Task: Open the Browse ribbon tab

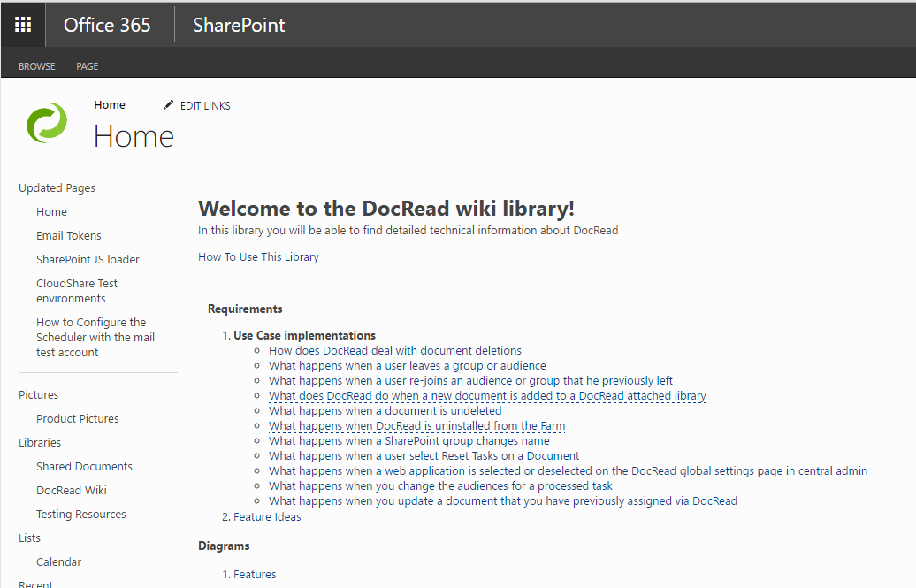Action: (37, 66)
